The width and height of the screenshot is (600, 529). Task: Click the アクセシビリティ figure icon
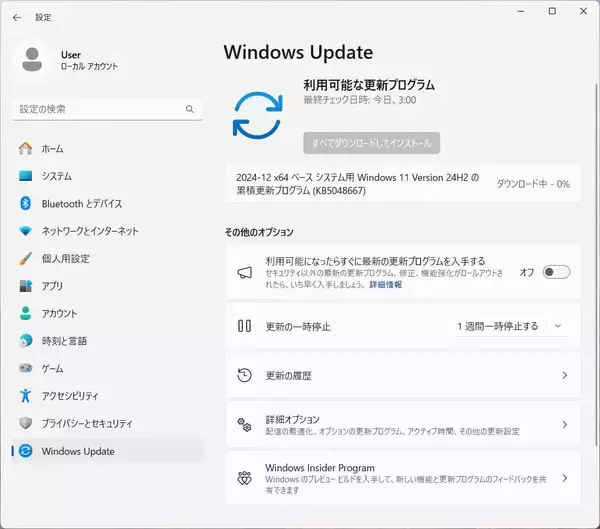click(x=26, y=396)
